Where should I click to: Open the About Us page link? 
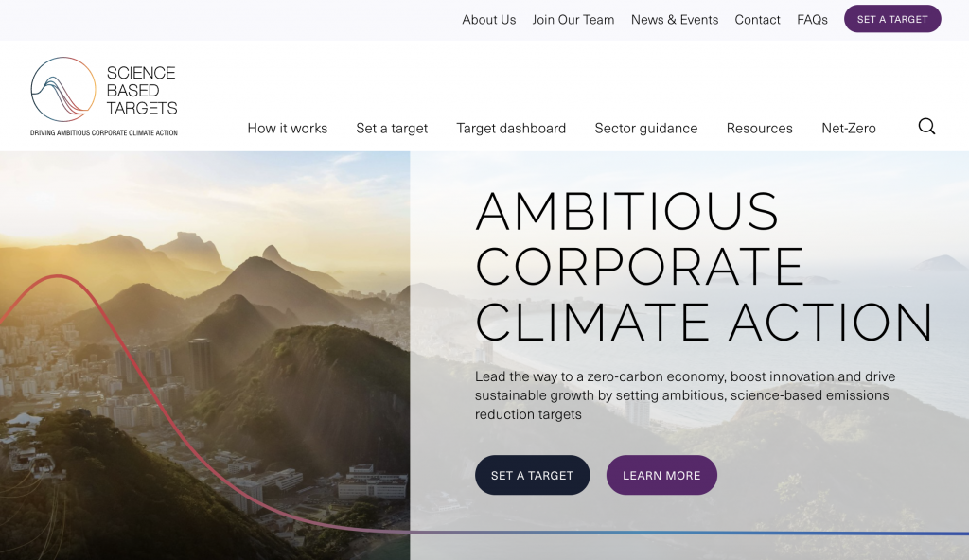click(x=489, y=19)
